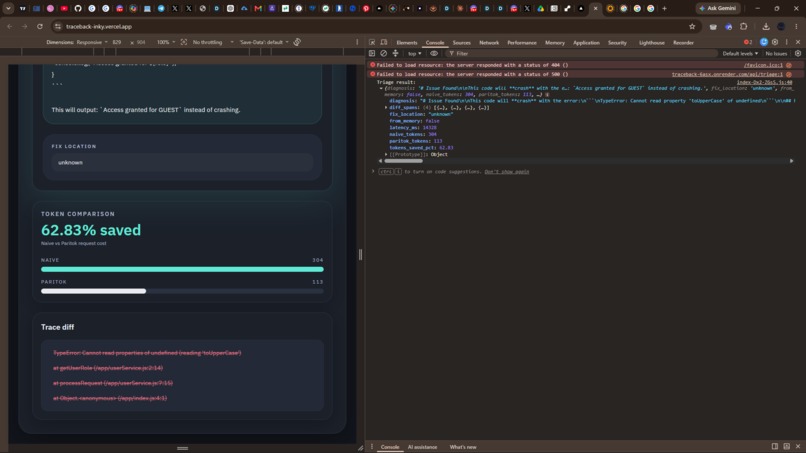Select the Console drawer tab

390,447
